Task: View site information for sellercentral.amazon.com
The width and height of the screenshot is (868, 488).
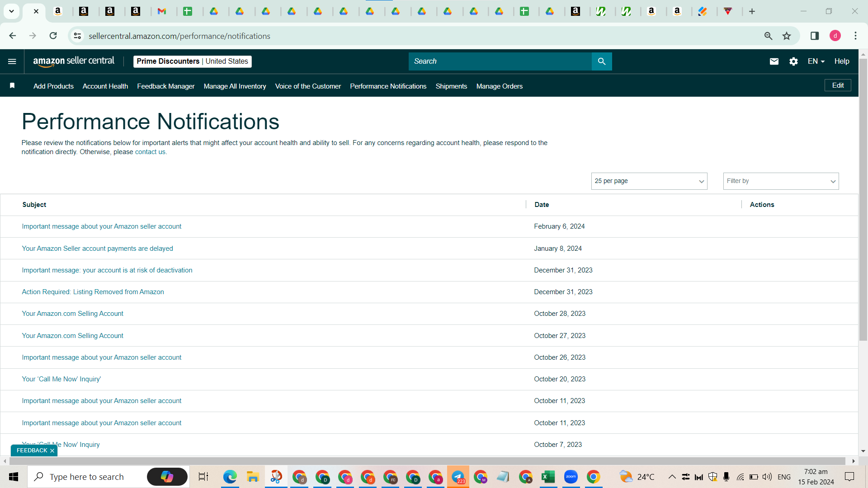Action: point(78,36)
